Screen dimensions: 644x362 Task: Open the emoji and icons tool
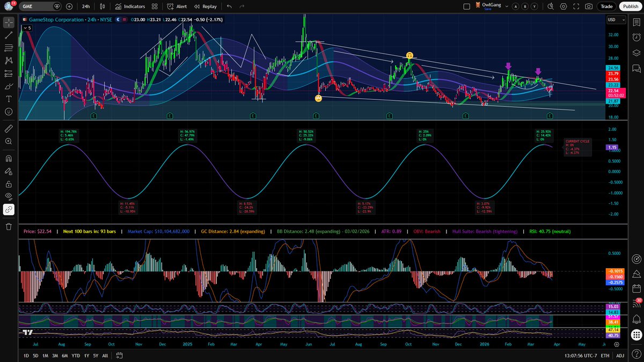pyautogui.click(x=9, y=112)
